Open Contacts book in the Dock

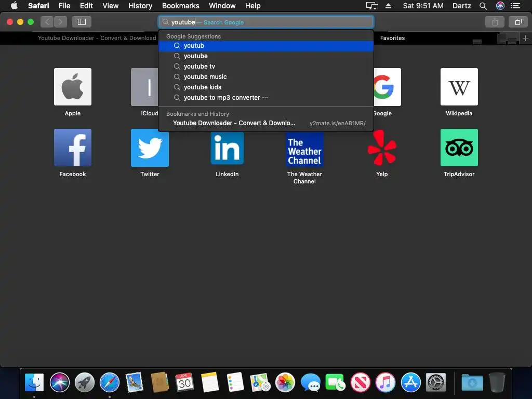pyautogui.click(x=160, y=382)
